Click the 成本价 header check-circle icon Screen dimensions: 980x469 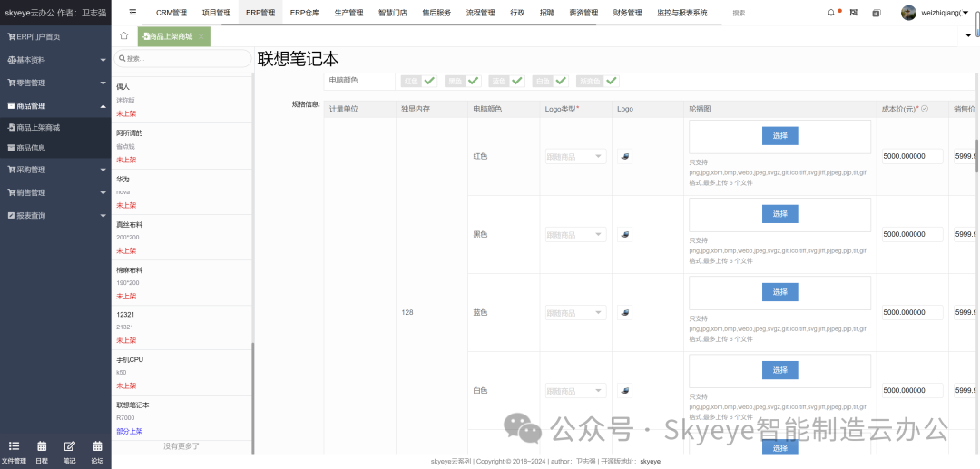pyautogui.click(x=925, y=109)
